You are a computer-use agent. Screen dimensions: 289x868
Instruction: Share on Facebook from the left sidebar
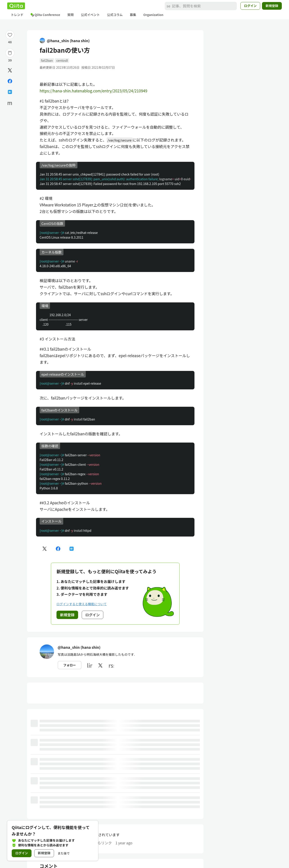(x=10, y=81)
